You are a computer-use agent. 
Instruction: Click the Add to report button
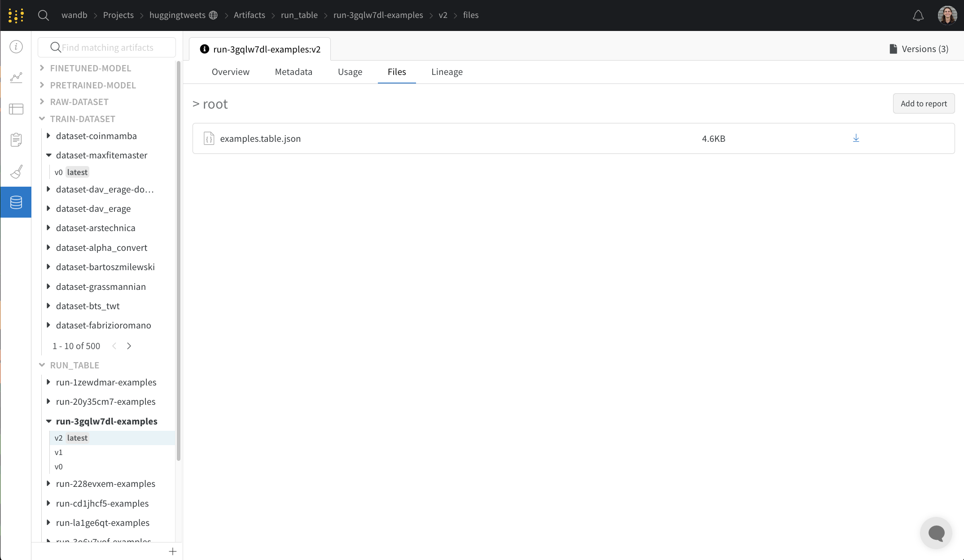click(x=924, y=104)
